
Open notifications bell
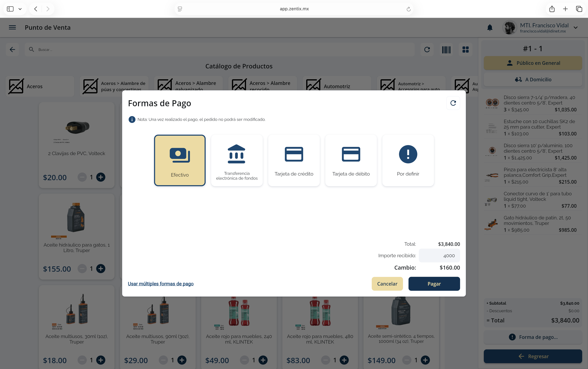coord(490,28)
